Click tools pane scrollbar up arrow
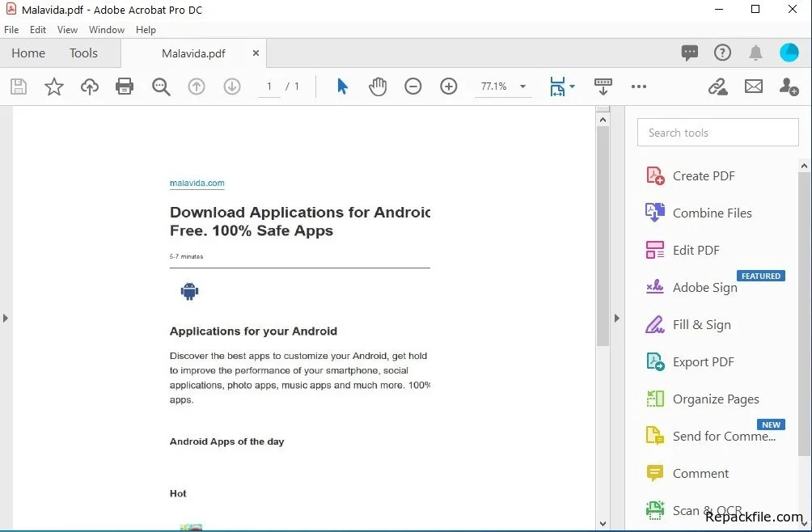The height and width of the screenshot is (532, 812). [x=804, y=166]
